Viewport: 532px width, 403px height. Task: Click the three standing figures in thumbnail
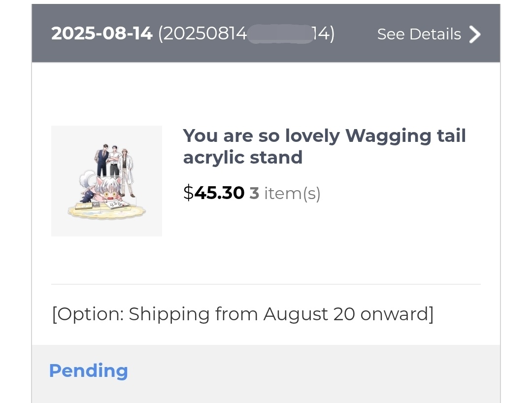[x=114, y=161]
